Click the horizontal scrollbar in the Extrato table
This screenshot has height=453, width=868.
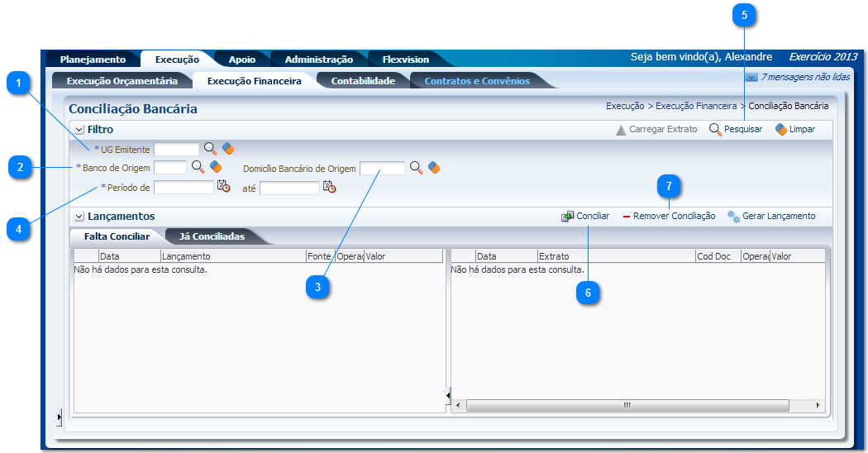(627, 406)
